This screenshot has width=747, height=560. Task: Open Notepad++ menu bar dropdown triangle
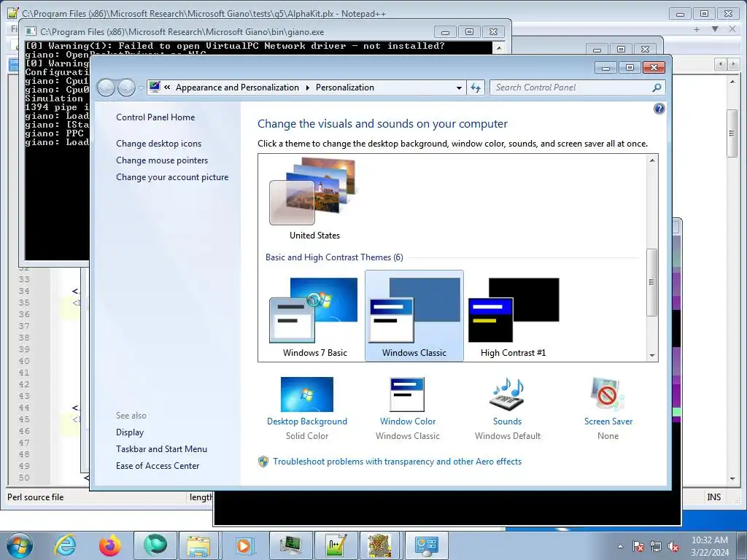(715, 29)
